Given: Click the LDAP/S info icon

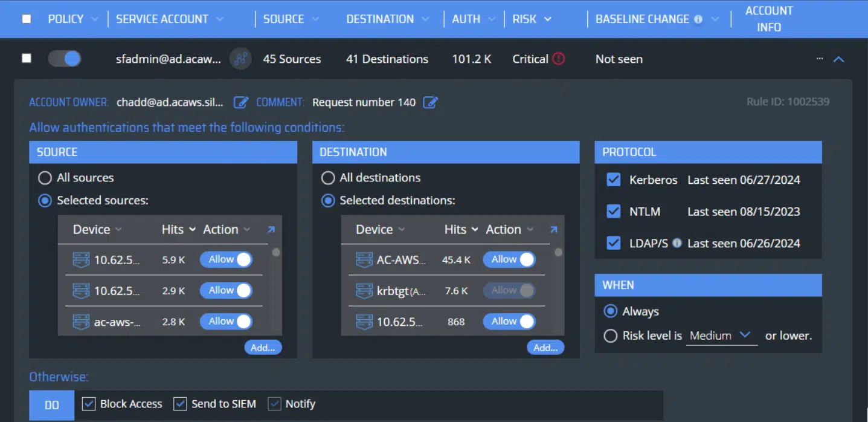Looking at the screenshot, I should pos(677,243).
